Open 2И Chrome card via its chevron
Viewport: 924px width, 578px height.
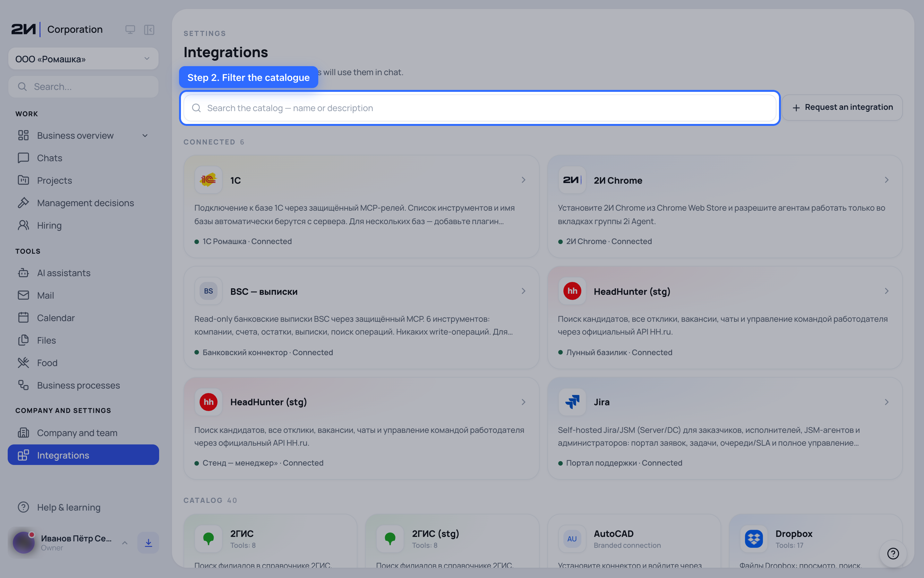click(x=886, y=180)
